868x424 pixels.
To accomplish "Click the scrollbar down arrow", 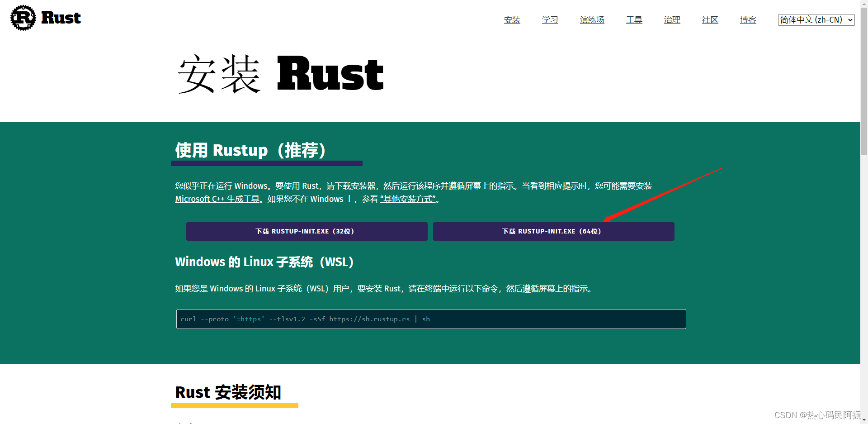I will coord(864,420).
